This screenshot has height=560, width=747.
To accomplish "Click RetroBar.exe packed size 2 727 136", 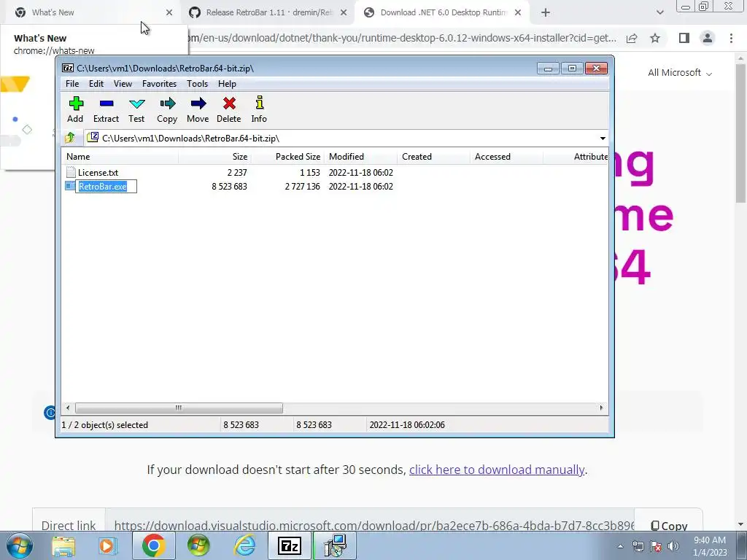I will (303, 186).
